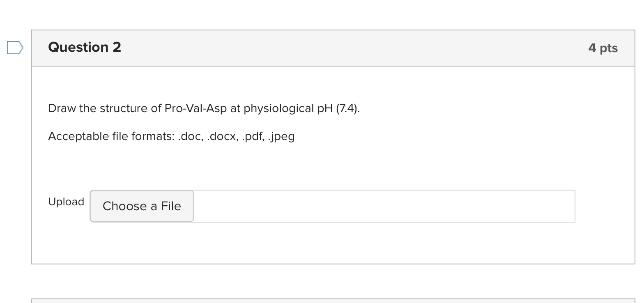Click the 4 pts label
The height and width of the screenshot is (303, 644).
pyautogui.click(x=603, y=48)
